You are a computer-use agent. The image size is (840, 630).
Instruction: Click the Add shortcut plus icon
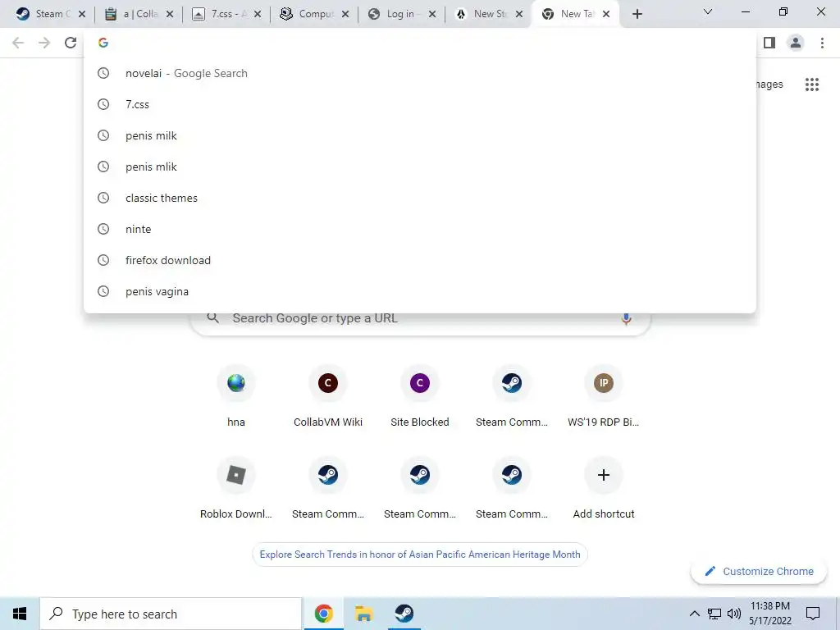pos(604,475)
